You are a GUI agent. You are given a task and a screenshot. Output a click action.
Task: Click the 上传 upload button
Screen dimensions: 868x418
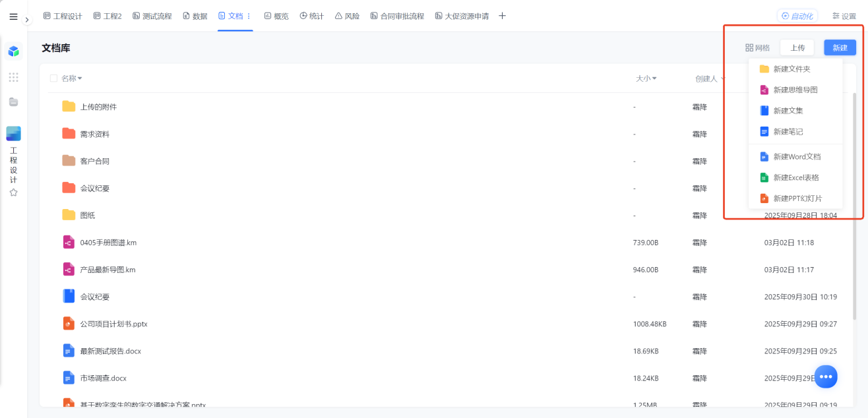797,47
